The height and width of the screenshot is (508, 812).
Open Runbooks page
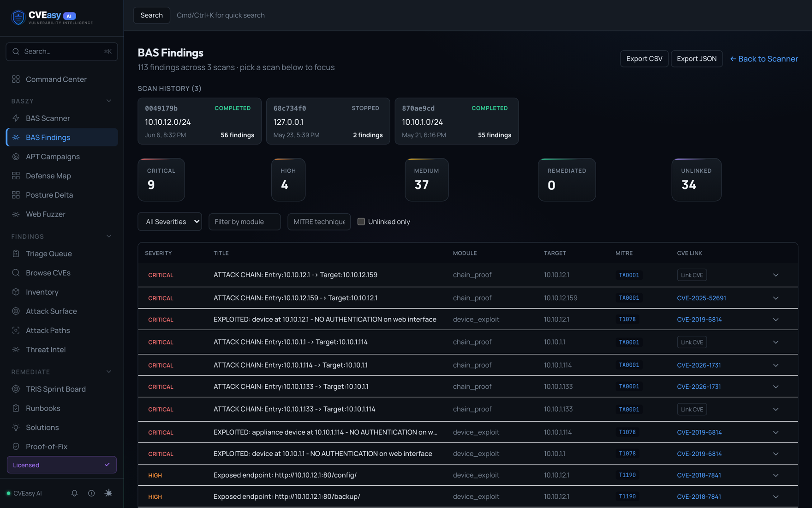62,408
